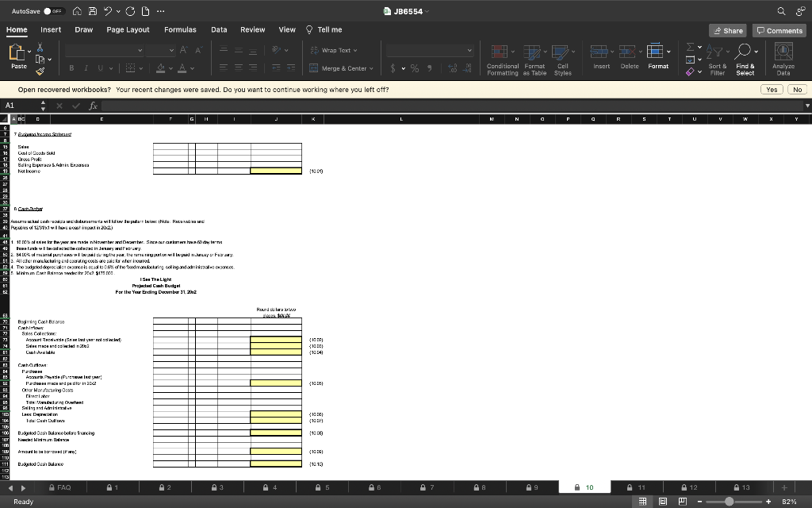Open Find & Select menu
This screenshot has width=812, height=508.
pos(745,60)
